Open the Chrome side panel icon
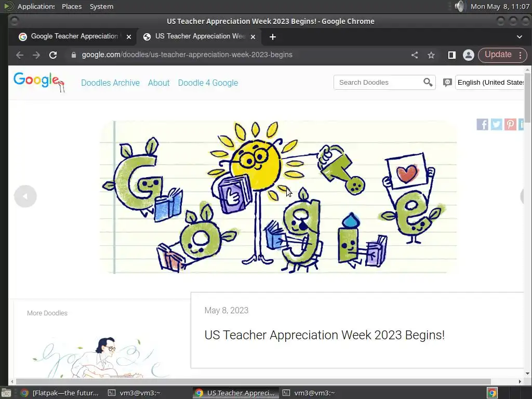This screenshot has width=532, height=399. pyautogui.click(x=451, y=55)
